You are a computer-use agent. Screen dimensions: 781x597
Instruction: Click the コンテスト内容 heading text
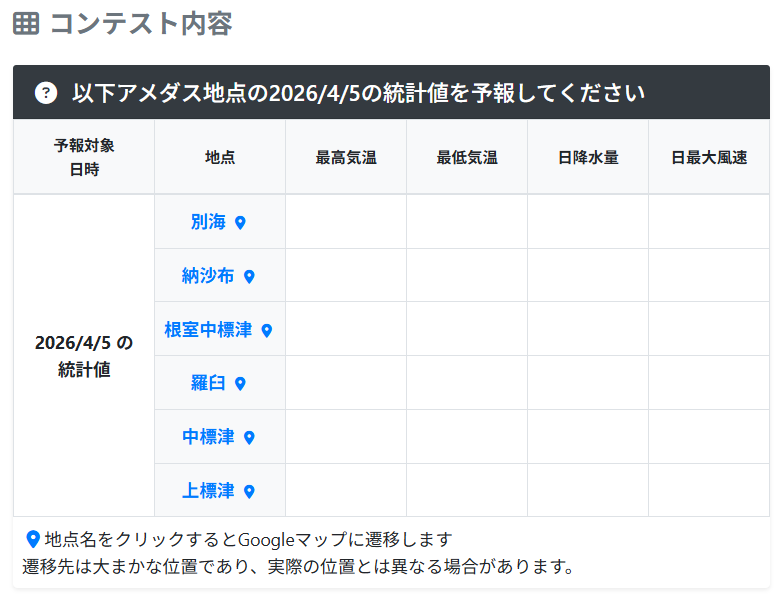(x=141, y=23)
